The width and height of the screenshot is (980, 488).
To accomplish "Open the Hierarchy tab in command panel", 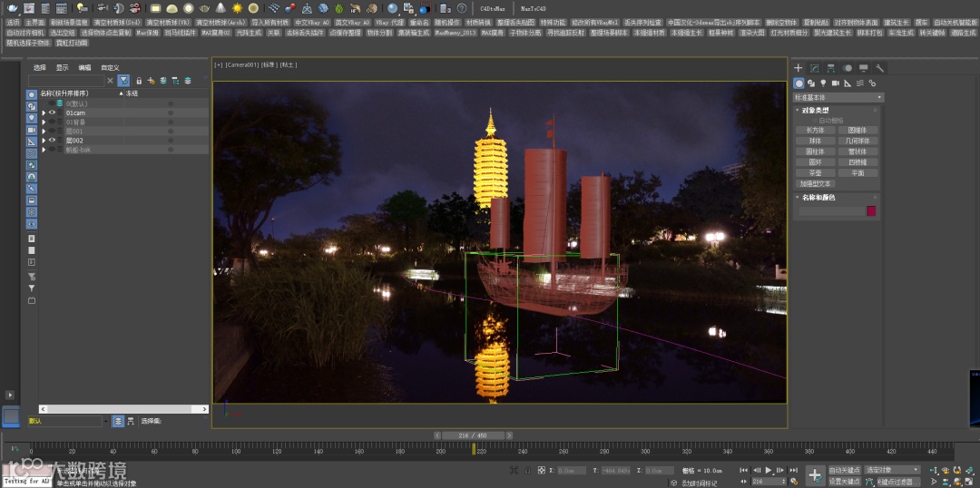I will click(831, 68).
